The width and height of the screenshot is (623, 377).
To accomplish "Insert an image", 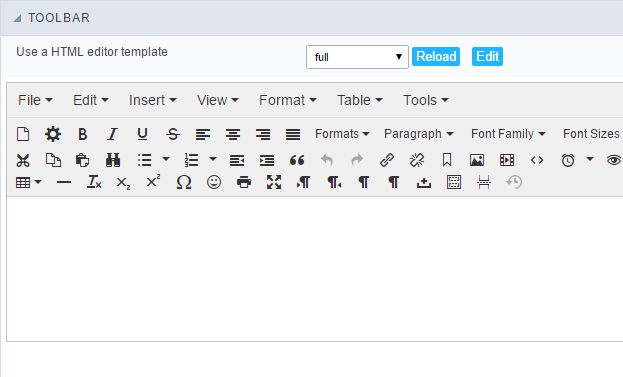I will pos(477,160).
